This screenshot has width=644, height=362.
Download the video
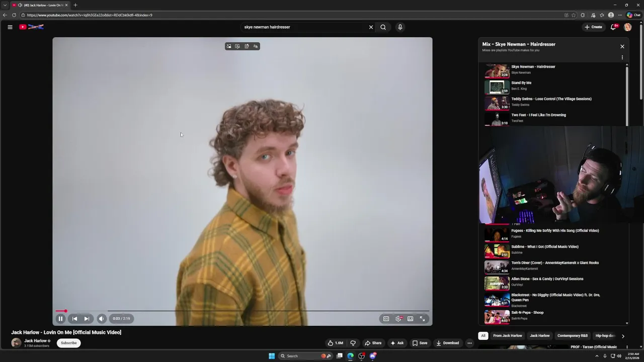(448, 343)
